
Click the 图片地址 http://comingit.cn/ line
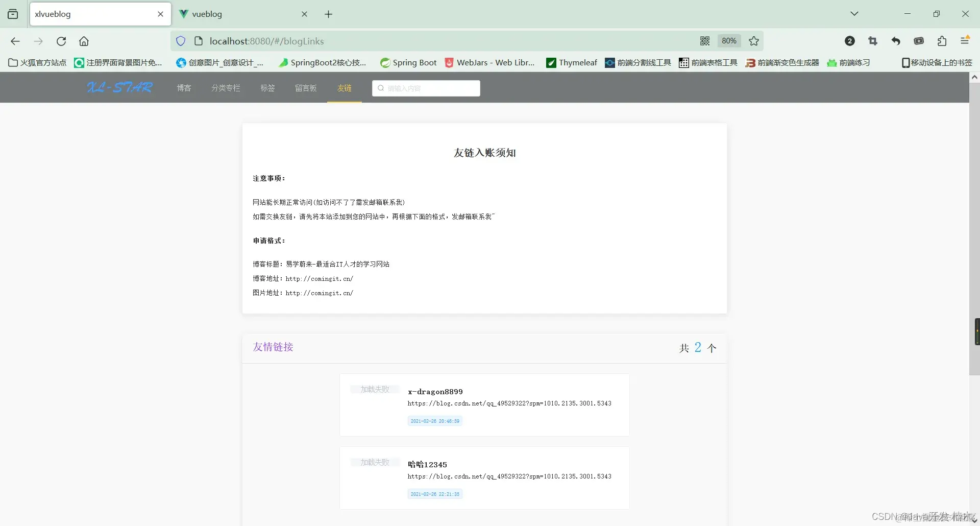(x=303, y=293)
